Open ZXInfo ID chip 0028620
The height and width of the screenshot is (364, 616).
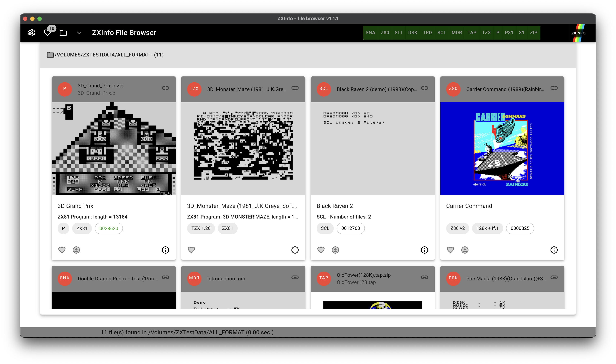click(x=109, y=228)
